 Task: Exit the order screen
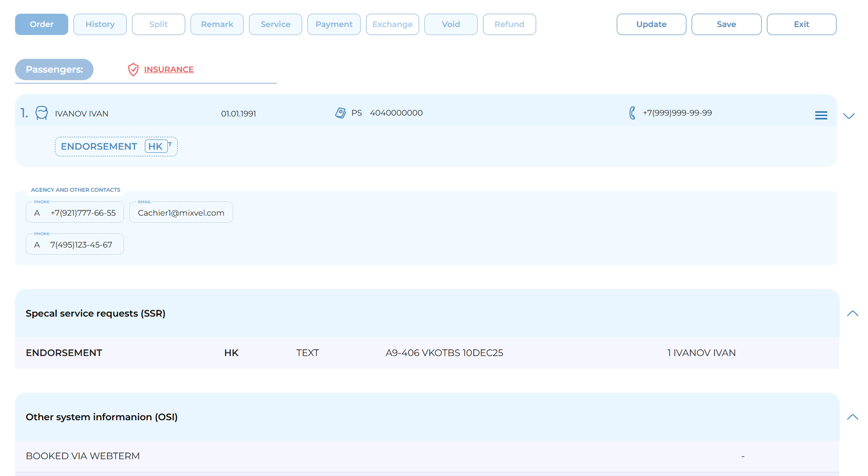click(x=801, y=24)
